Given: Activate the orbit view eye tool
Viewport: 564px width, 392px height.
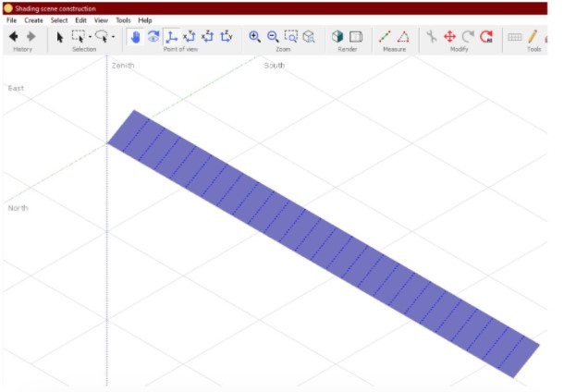Looking at the screenshot, I should coord(153,37).
